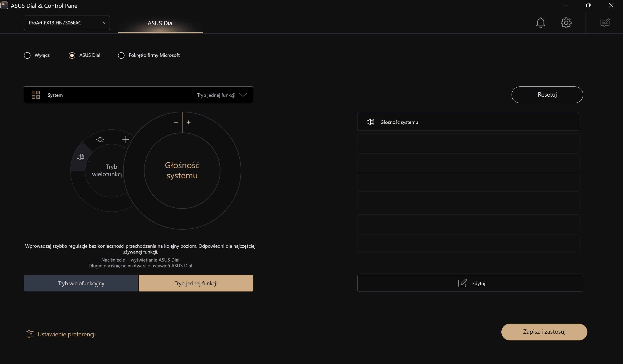Screen dimensions: 623x364
Task: Click the feedback note icon at top right
Action: click(605, 23)
